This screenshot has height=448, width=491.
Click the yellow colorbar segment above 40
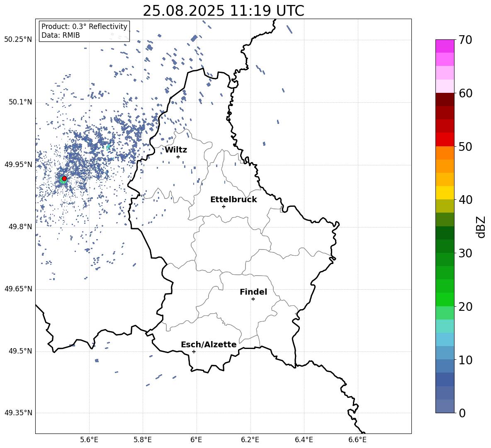click(x=445, y=193)
